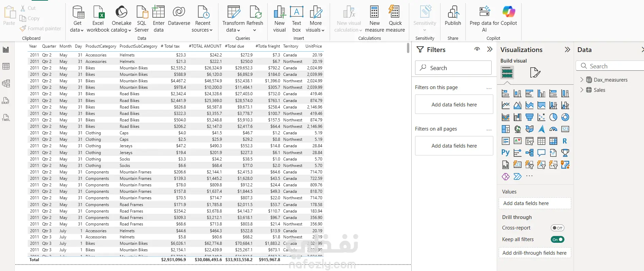Switch to the Build visual tab
Screen dimensions: 644x271
[507, 72]
